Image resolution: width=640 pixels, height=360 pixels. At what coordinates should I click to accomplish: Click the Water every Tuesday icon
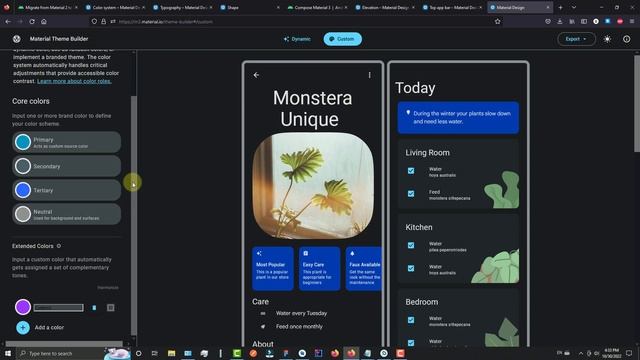pyautogui.click(x=263, y=313)
